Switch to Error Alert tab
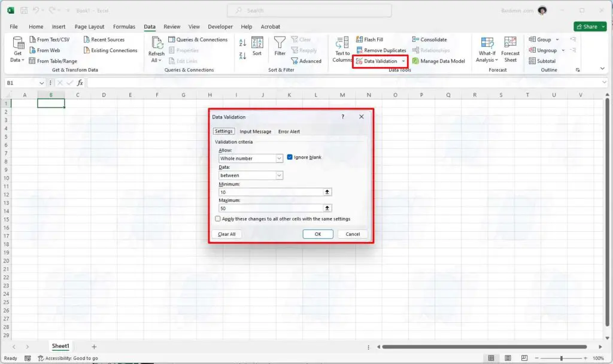 [289, 131]
